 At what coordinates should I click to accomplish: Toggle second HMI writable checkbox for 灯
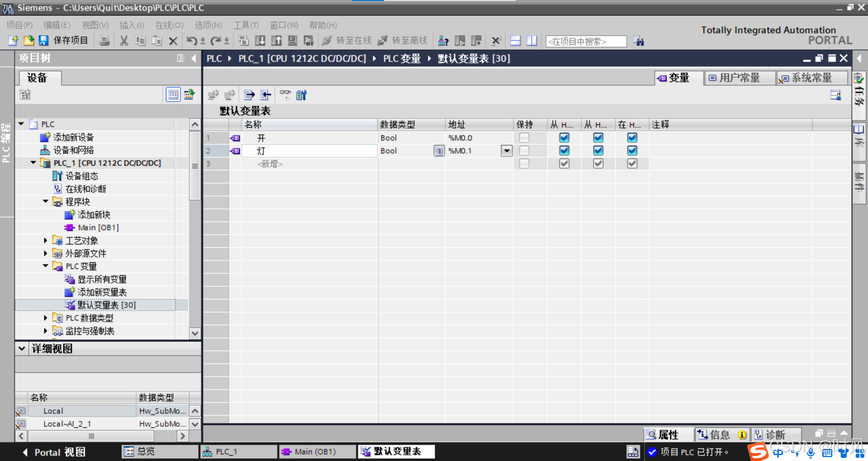coord(598,150)
